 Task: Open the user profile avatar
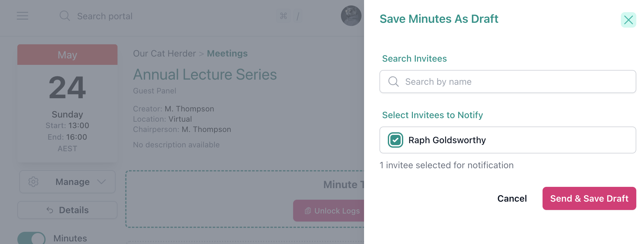[x=351, y=15]
